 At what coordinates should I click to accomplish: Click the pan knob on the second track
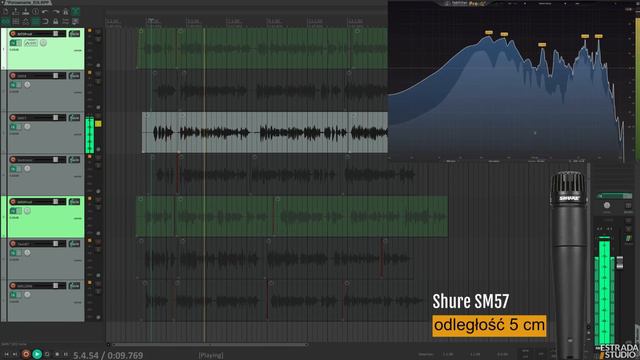(x=27, y=85)
